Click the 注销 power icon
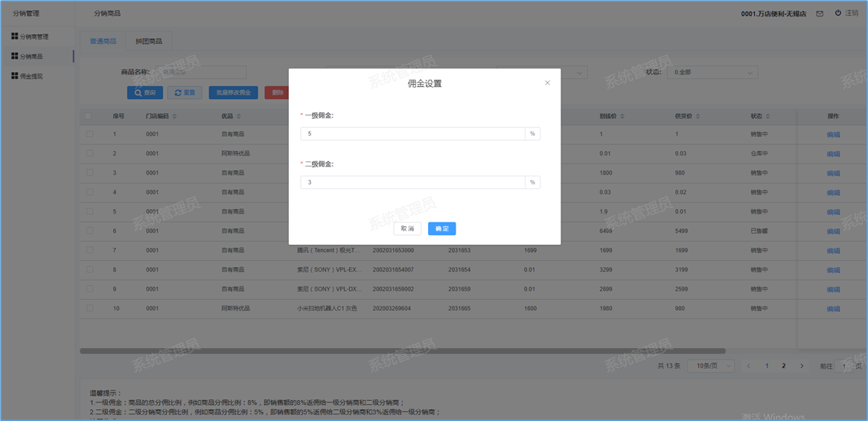 click(838, 13)
